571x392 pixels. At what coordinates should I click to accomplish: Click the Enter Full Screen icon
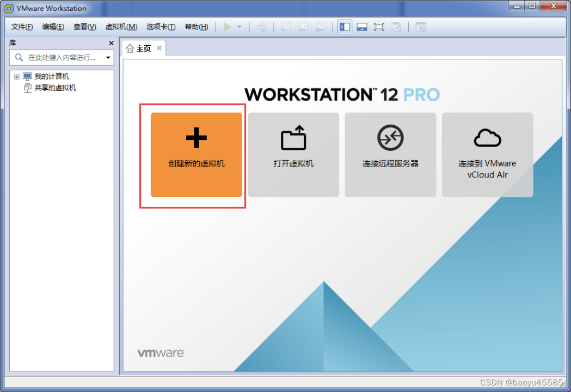point(379,27)
